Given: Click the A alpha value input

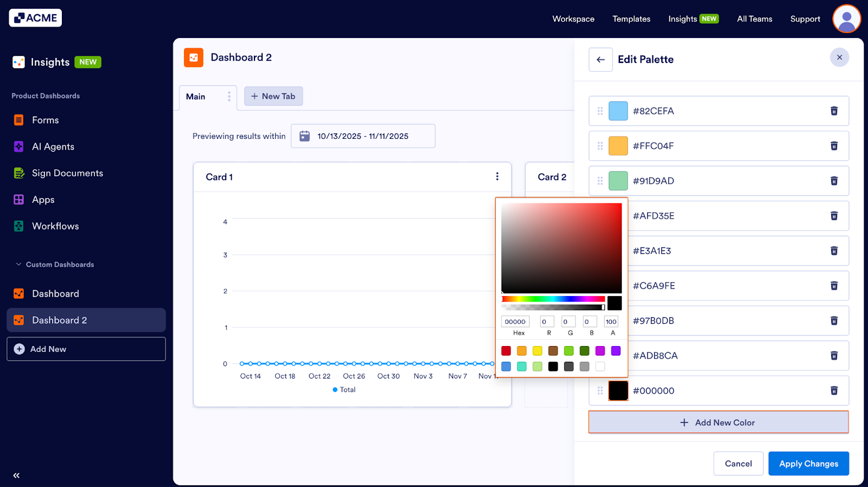Looking at the screenshot, I should [x=611, y=322].
